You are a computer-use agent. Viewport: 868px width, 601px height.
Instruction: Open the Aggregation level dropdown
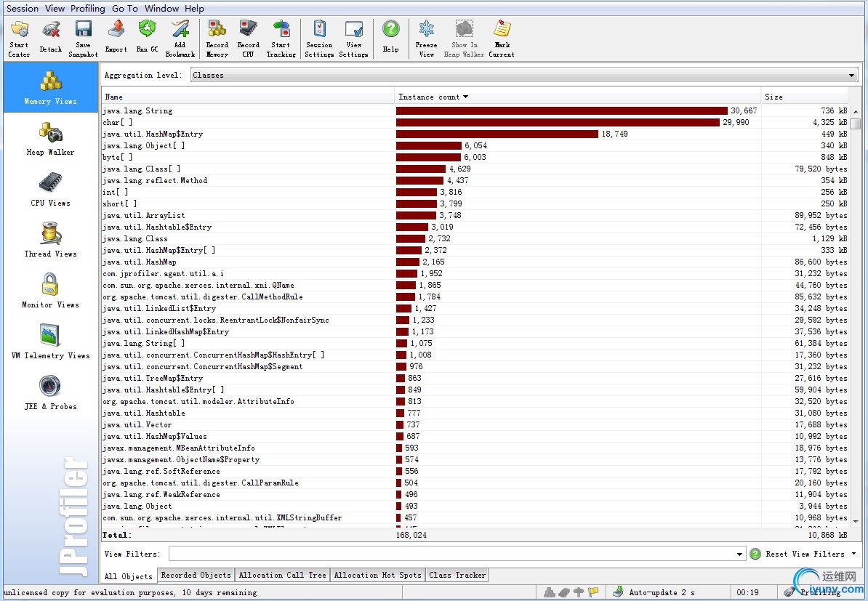524,76
